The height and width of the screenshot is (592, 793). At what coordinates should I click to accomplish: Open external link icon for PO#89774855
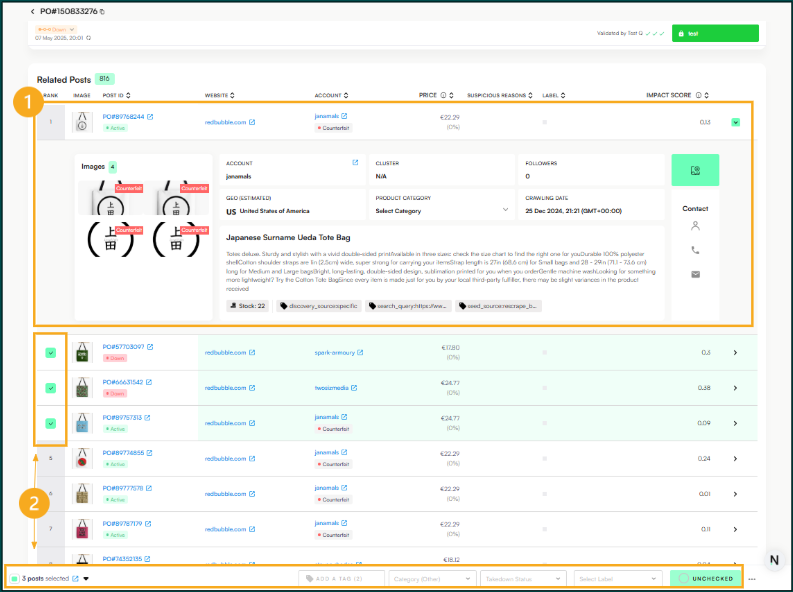click(150, 453)
